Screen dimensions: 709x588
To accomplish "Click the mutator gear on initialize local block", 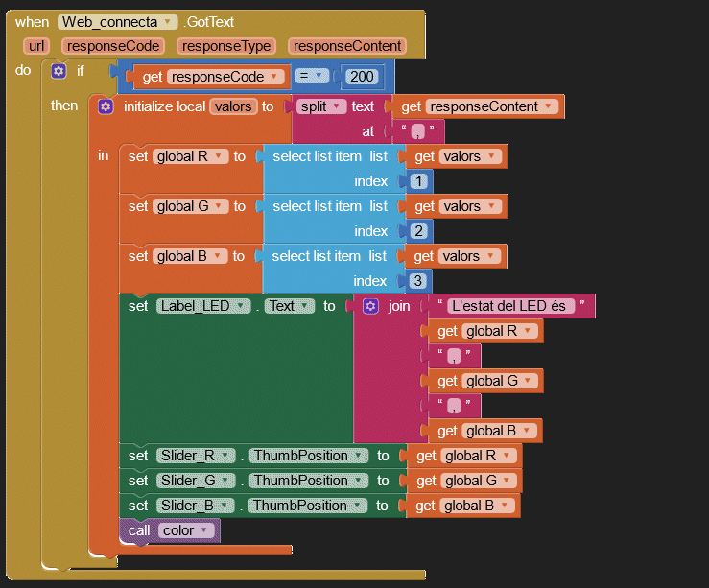I will pos(106,106).
